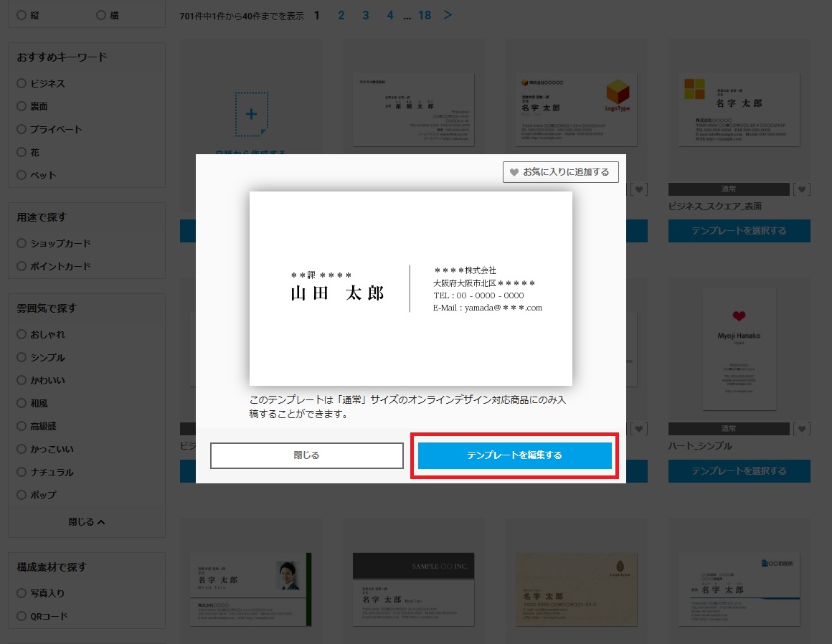The height and width of the screenshot is (644, 832).
Task: Go to results page 3
Action: pyautogui.click(x=366, y=15)
